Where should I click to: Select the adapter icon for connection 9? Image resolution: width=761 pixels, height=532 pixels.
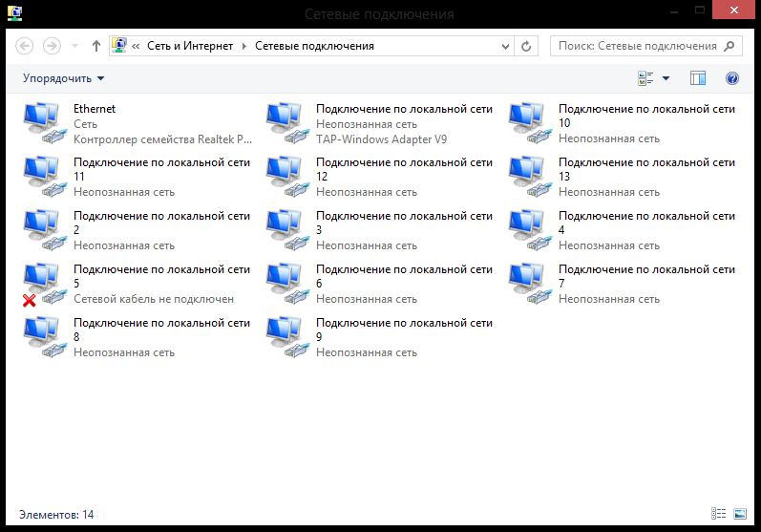pos(287,337)
